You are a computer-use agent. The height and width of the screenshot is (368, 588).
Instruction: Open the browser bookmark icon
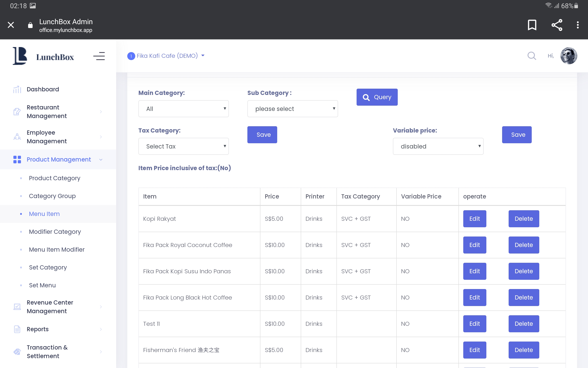532,25
